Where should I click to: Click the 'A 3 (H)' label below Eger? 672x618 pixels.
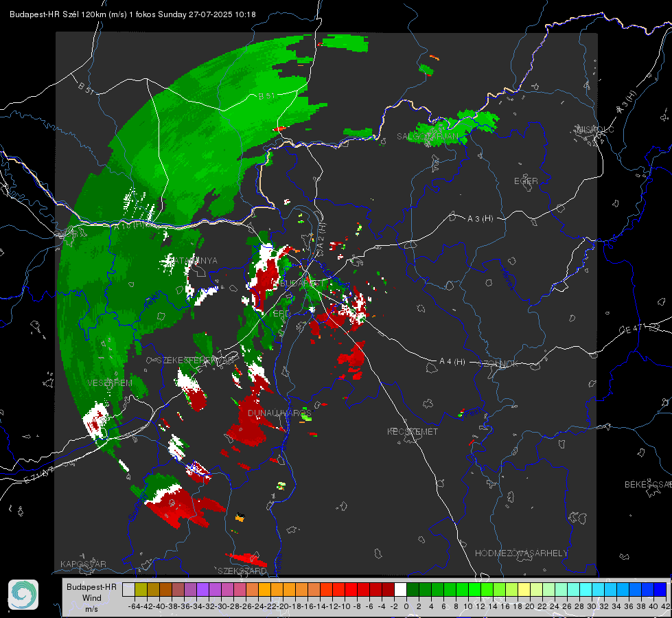point(480,219)
